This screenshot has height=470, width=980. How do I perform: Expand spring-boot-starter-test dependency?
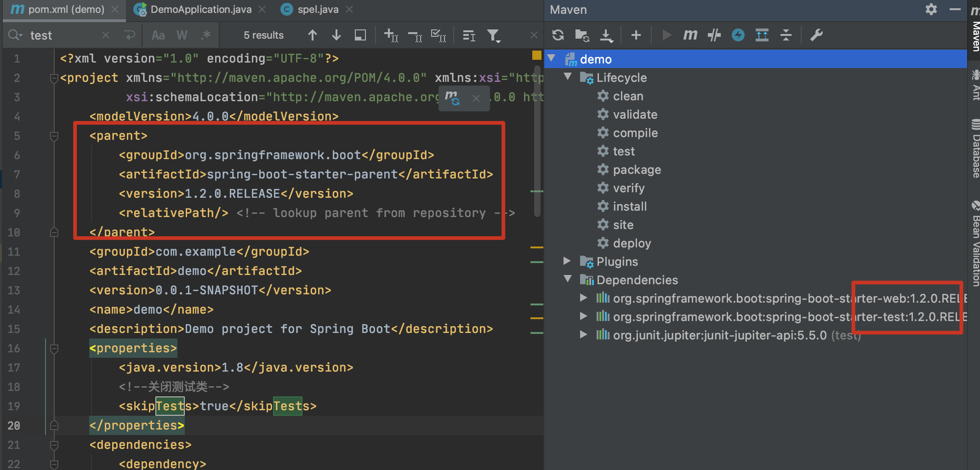[x=583, y=316]
